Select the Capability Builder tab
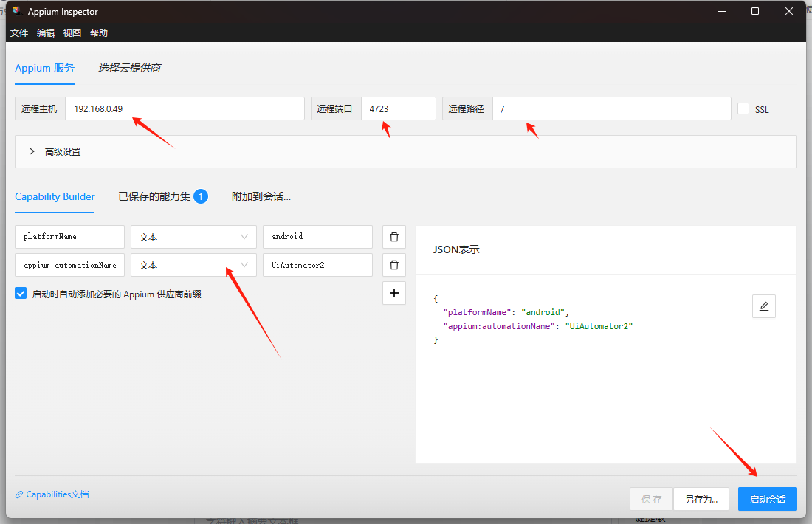The width and height of the screenshot is (812, 524). click(x=55, y=197)
